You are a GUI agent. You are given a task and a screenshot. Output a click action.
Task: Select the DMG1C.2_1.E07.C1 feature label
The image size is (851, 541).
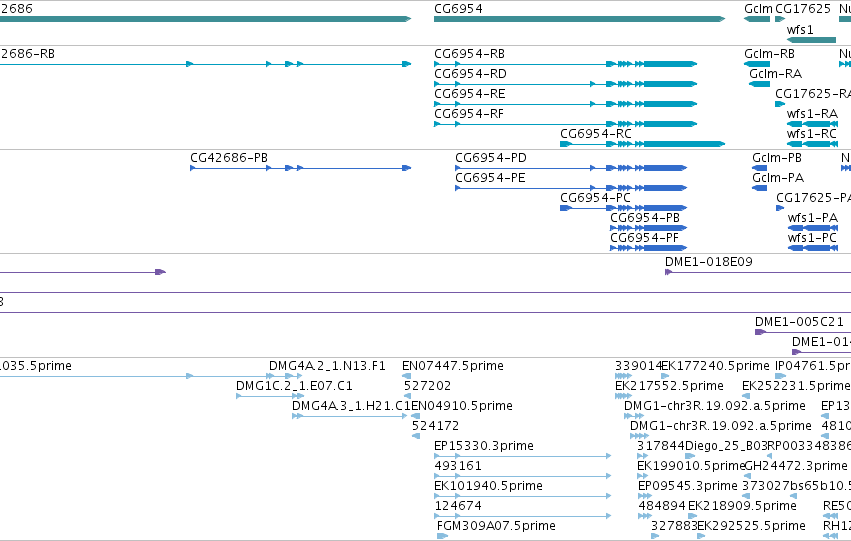tap(294, 386)
